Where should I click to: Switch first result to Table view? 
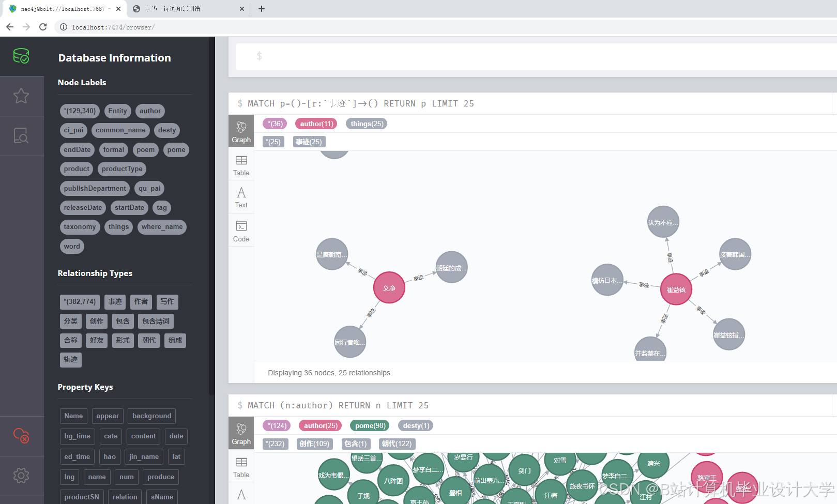(x=241, y=165)
